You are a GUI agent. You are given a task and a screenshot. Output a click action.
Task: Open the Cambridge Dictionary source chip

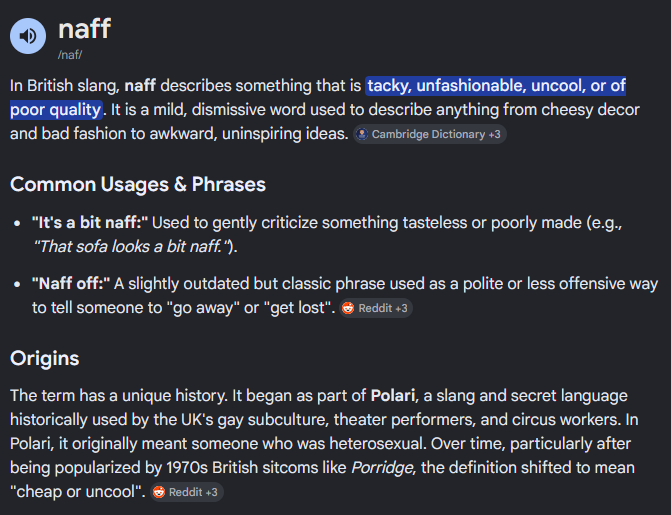[430, 134]
